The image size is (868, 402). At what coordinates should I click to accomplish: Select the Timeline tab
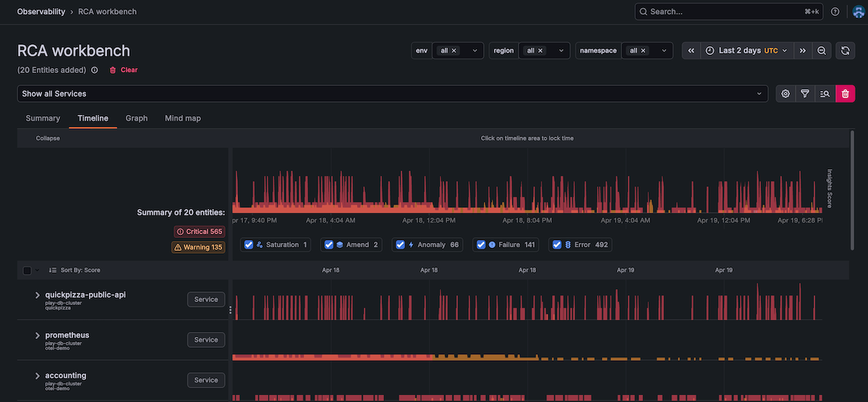[x=93, y=118]
